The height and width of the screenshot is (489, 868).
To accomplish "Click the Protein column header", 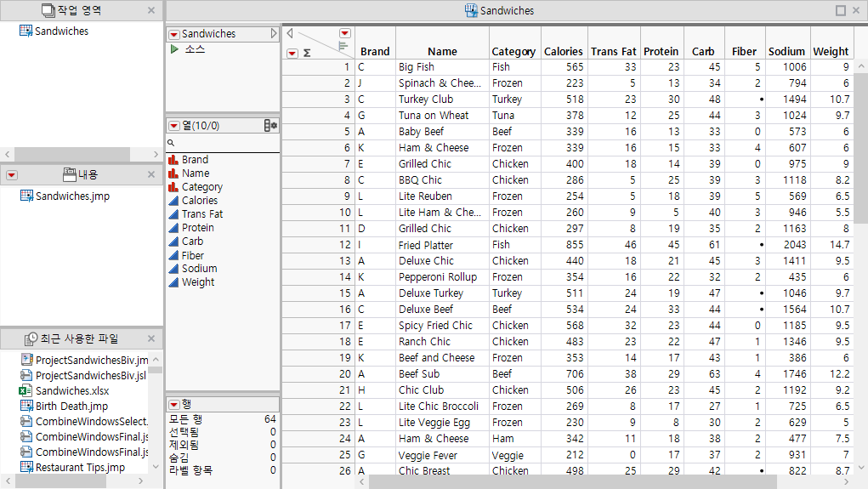I will pyautogui.click(x=661, y=52).
